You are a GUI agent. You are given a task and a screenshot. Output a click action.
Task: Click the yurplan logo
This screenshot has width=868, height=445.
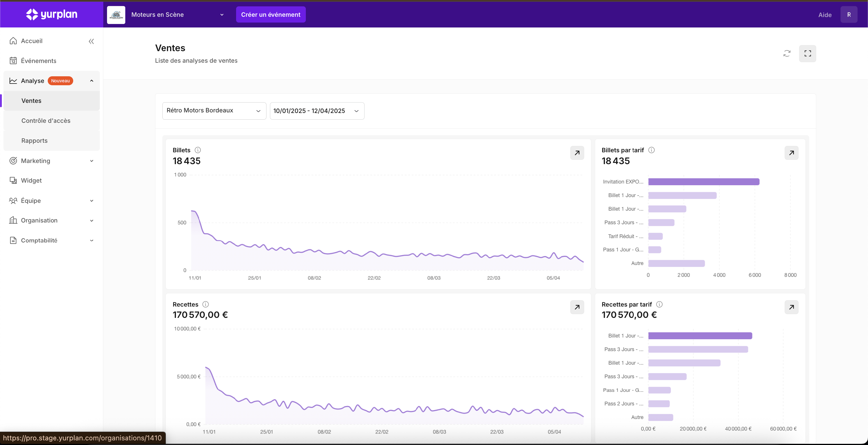tap(52, 14)
